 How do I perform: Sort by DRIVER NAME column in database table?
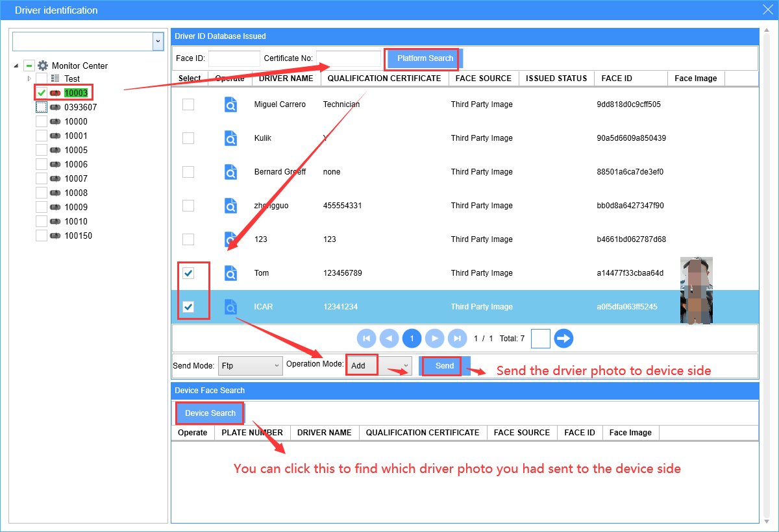[x=286, y=79]
